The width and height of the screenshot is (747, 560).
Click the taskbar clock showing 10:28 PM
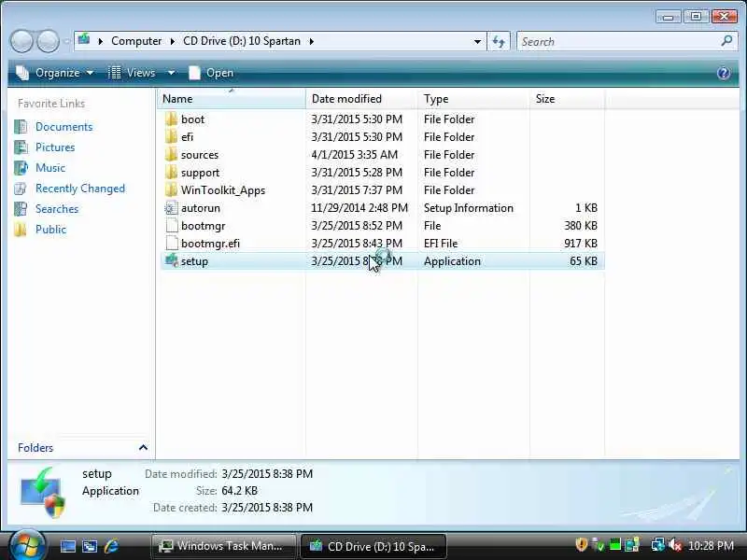(711, 545)
